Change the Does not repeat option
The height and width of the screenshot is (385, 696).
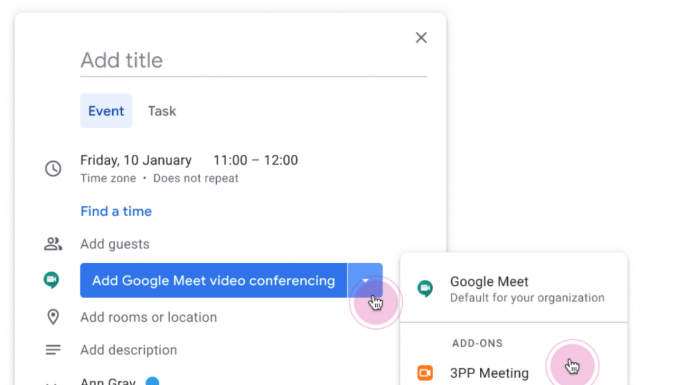tap(196, 178)
